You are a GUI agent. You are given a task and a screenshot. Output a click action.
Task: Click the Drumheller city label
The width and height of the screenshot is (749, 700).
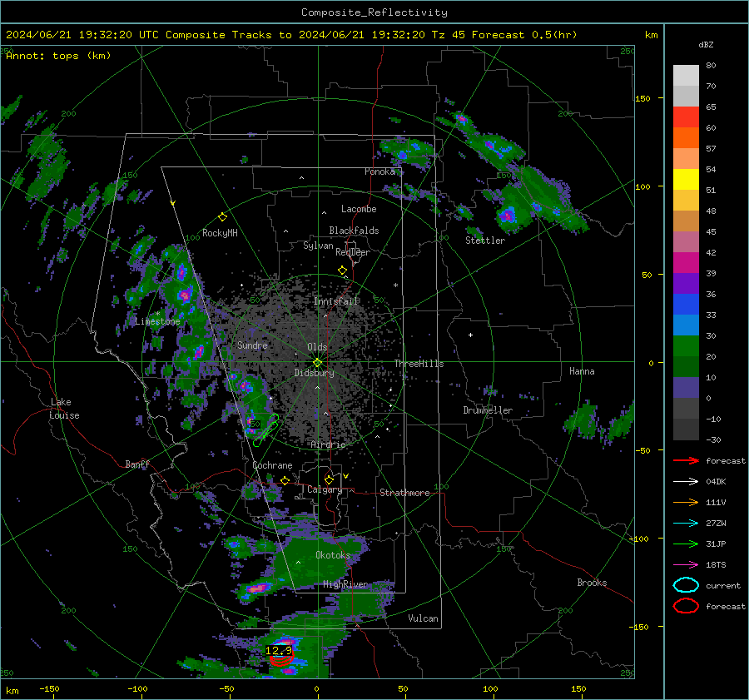tap(488, 410)
